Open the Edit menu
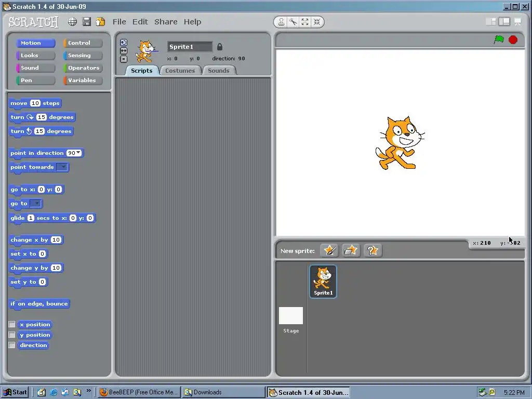This screenshot has height=399, width=532. (x=140, y=22)
